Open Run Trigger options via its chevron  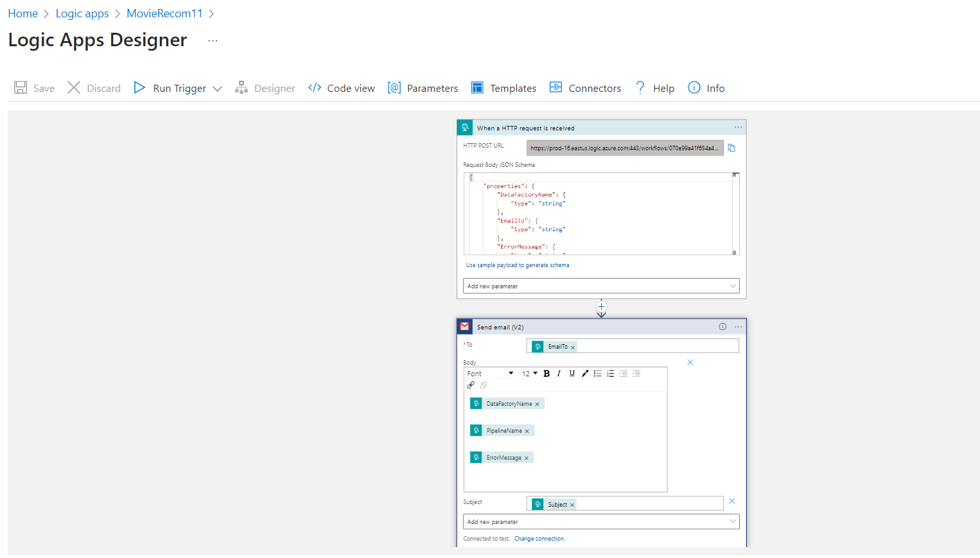pos(218,88)
